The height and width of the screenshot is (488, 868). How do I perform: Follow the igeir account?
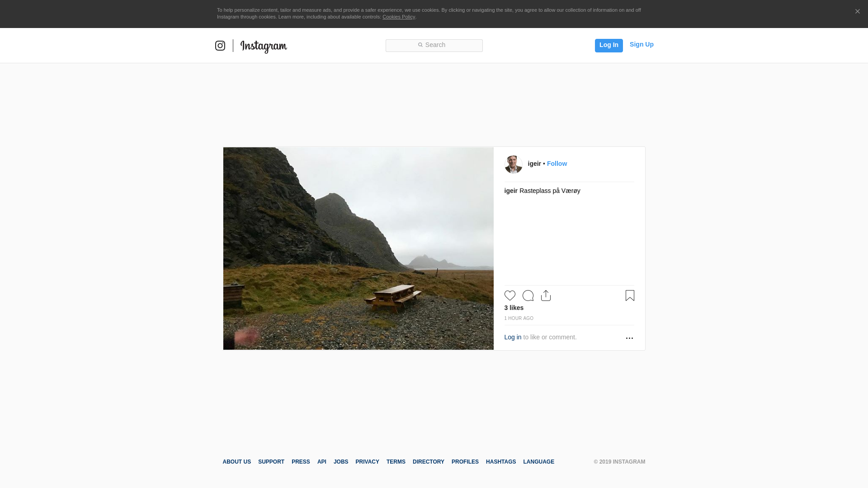tap(557, 164)
